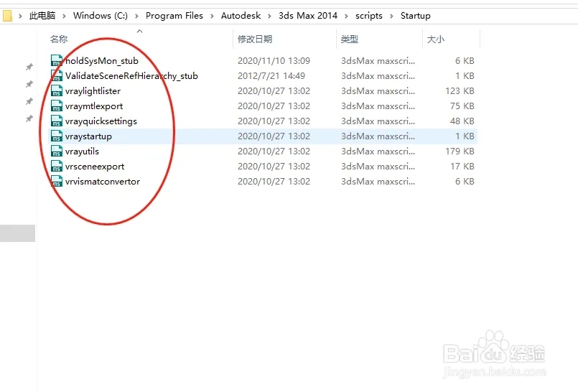Click the first quick access pin icon

coord(29,67)
